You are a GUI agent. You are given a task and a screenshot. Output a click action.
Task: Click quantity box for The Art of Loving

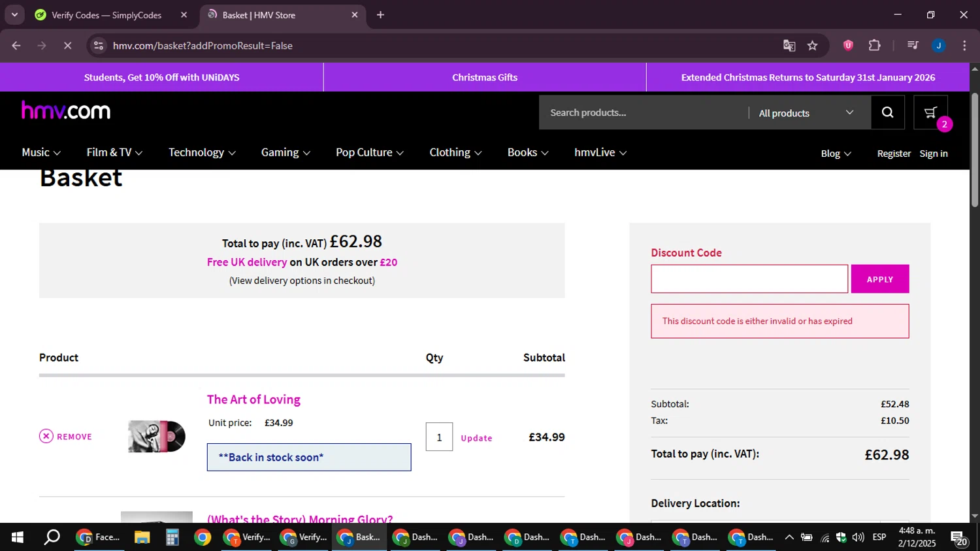(439, 437)
